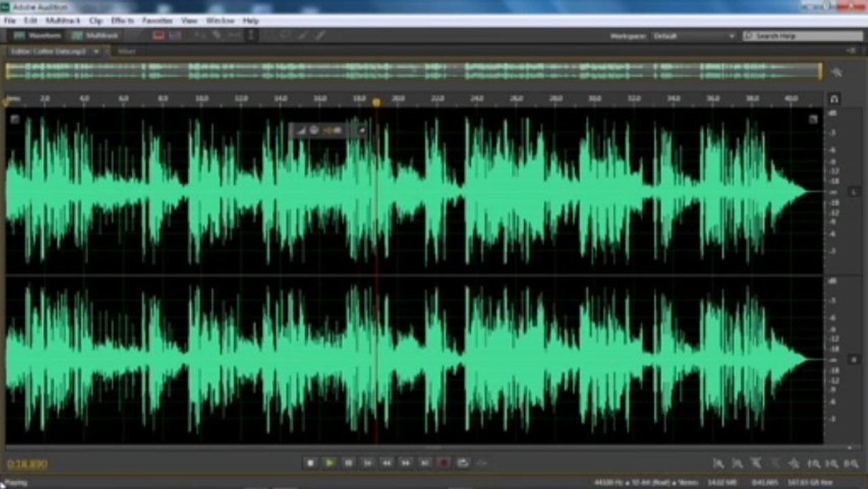The height and width of the screenshot is (489, 868).
Task: Select the Paintbrush Selection tool
Action: pyautogui.click(x=303, y=35)
